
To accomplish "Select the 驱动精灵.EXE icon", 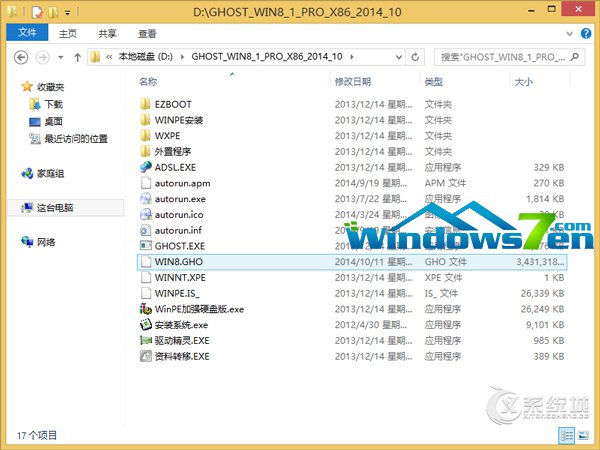I will (x=145, y=341).
